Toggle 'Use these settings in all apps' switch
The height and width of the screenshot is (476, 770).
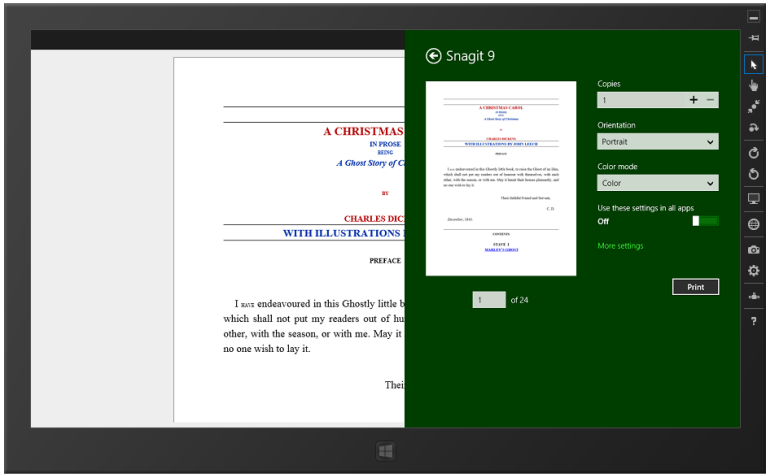[x=706, y=221]
